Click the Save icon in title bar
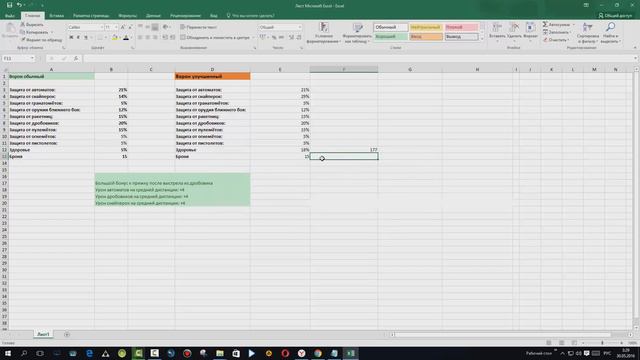The height and width of the screenshot is (360, 640). coord(9,5)
